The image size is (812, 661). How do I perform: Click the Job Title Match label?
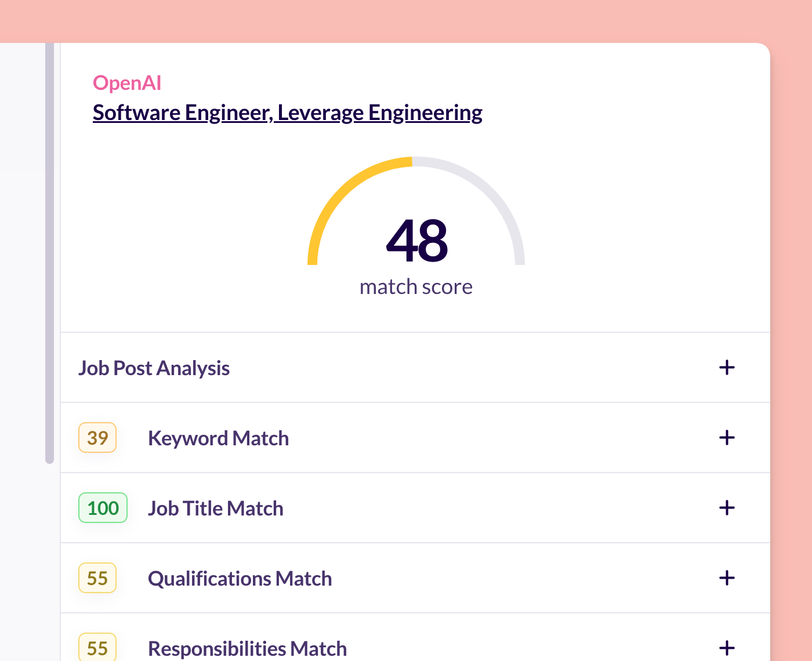coord(216,509)
